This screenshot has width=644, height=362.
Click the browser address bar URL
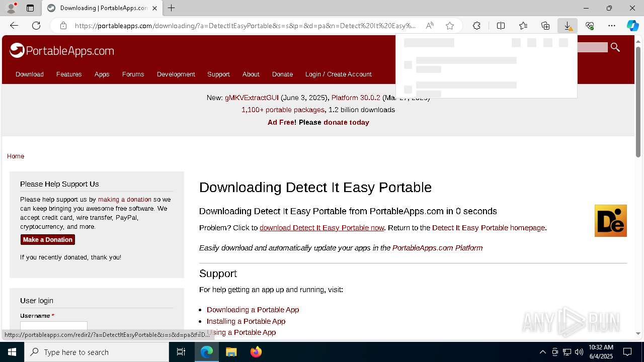(x=246, y=26)
